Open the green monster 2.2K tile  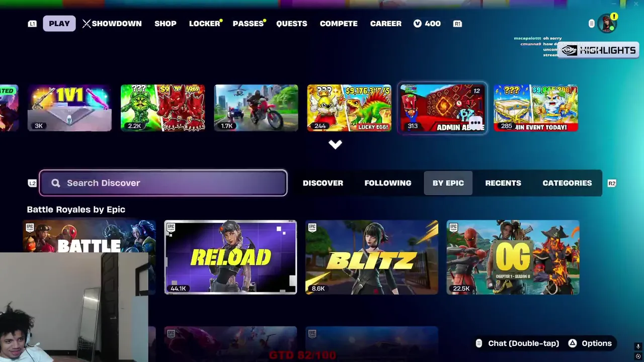[x=163, y=108]
